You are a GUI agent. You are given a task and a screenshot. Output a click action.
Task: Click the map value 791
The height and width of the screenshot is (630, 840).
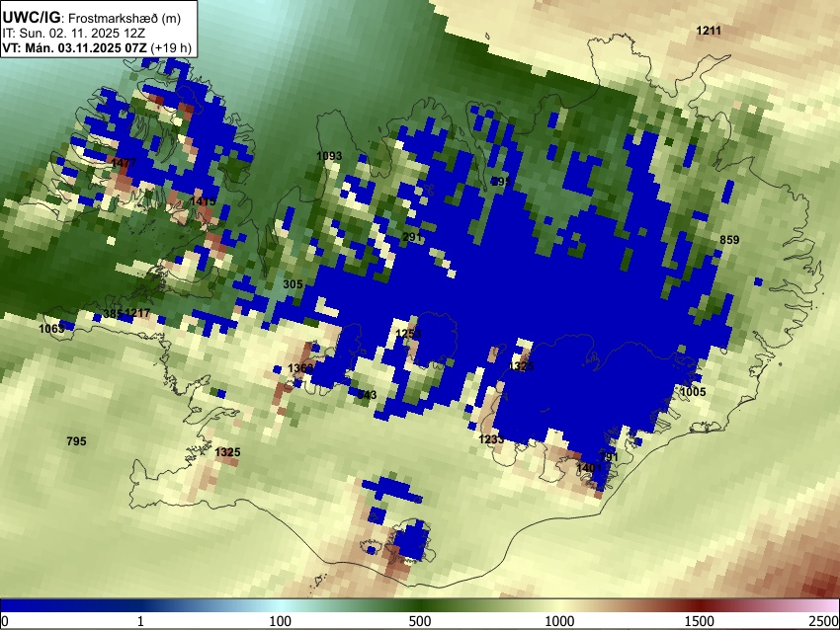(609, 457)
